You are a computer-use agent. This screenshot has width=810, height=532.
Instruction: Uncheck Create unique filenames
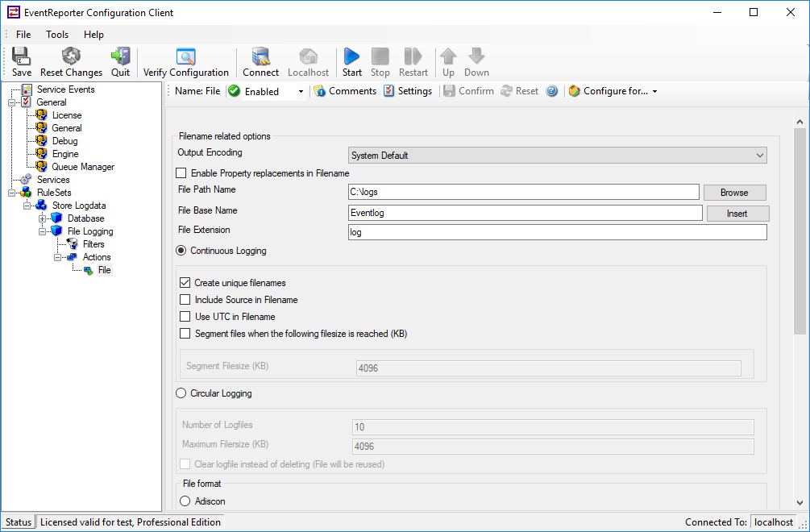click(x=185, y=283)
